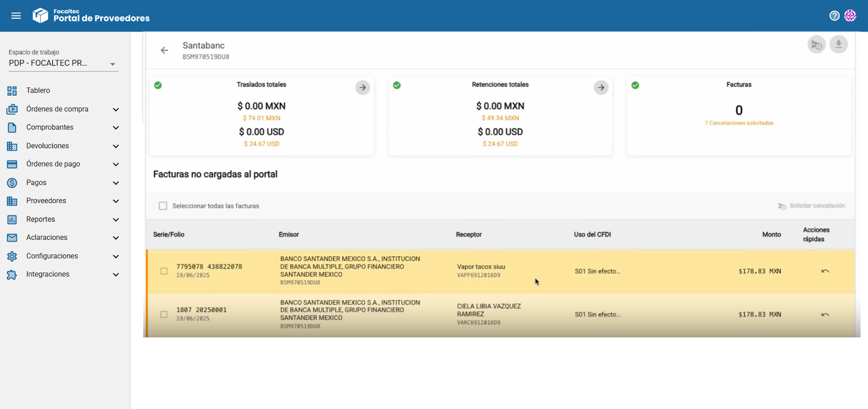Open the hamburger navigation menu
This screenshot has width=868, height=409.
(x=16, y=16)
